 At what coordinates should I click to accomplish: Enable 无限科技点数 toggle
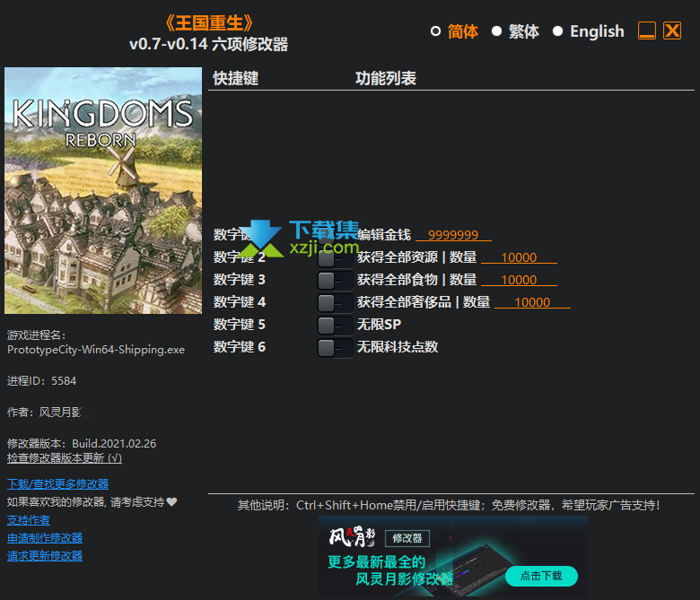(x=335, y=348)
